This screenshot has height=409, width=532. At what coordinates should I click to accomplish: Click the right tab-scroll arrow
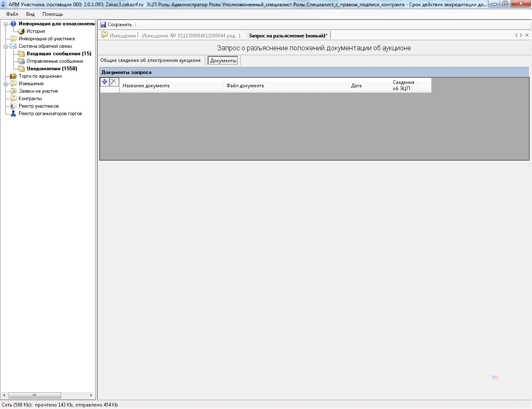click(x=521, y=35)
